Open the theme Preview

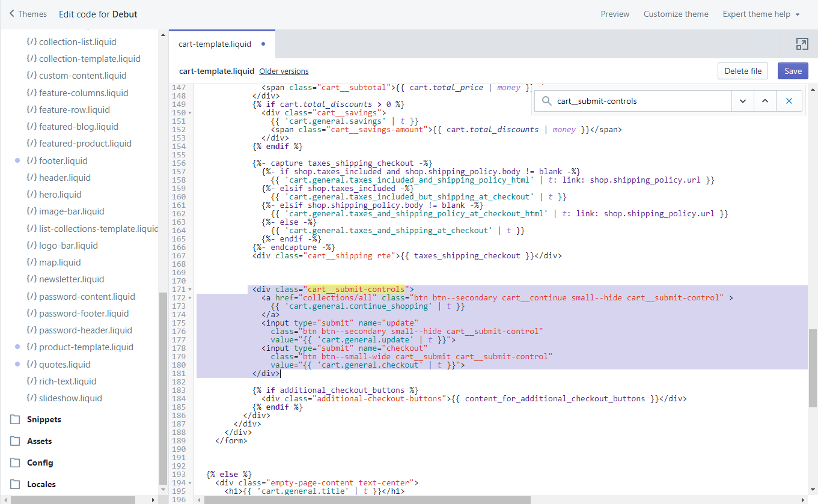[615, 14]
